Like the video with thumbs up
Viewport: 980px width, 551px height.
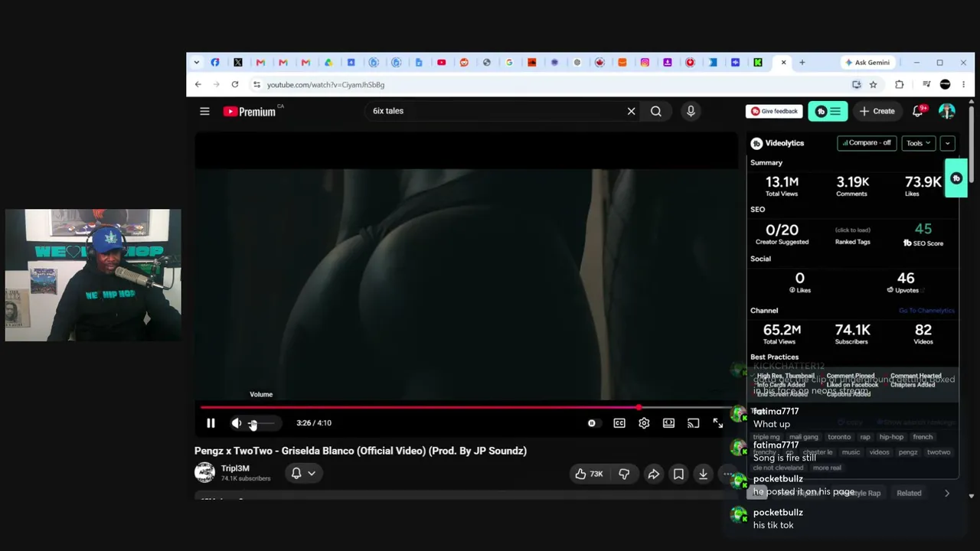coord(589,474)
